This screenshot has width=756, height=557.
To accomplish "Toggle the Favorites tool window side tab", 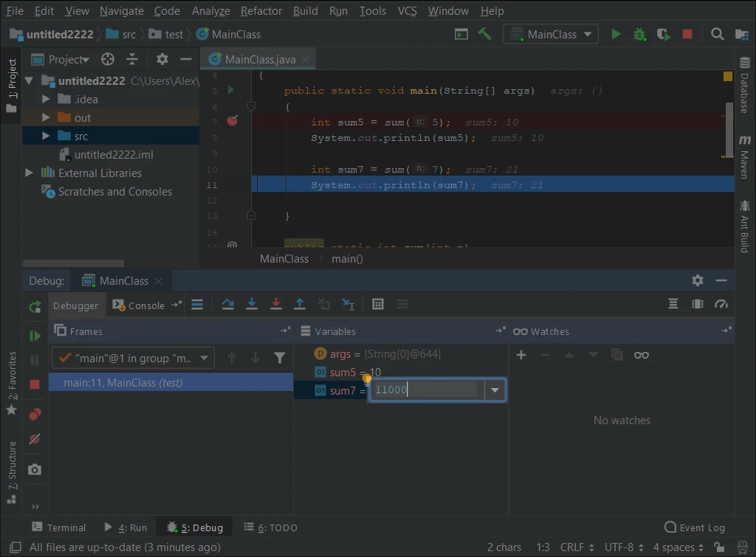I will coord(12,383).
